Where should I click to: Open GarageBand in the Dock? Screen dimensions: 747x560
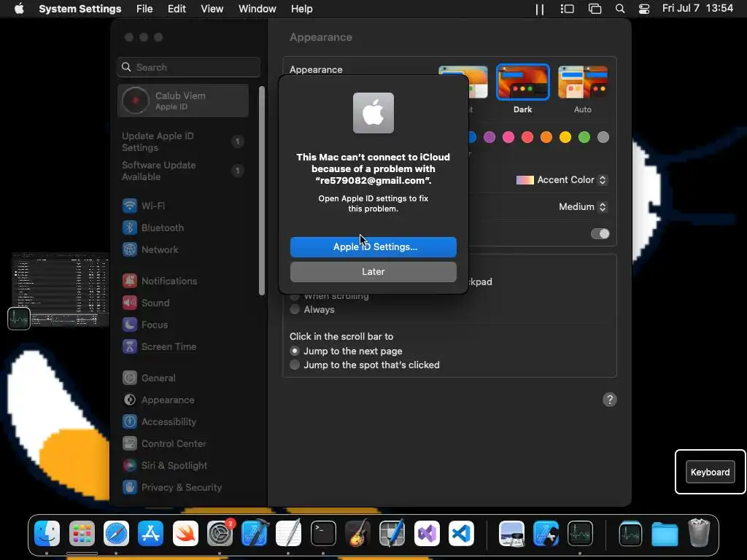tap(357, 533)
